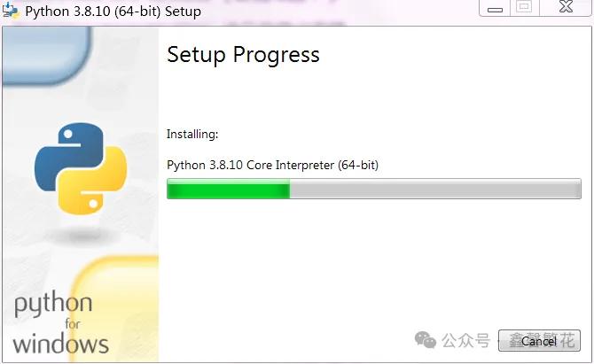Image resolution: width=594 pixels, height=364 pixels.
Task: Click the installer icon in the title bar
Action: click(12, 12)
